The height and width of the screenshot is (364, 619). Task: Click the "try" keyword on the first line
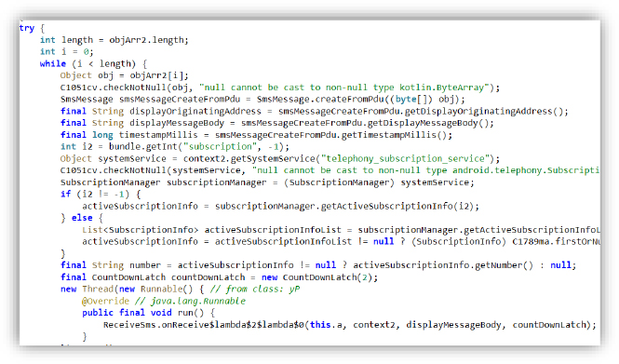click(27, 28)
